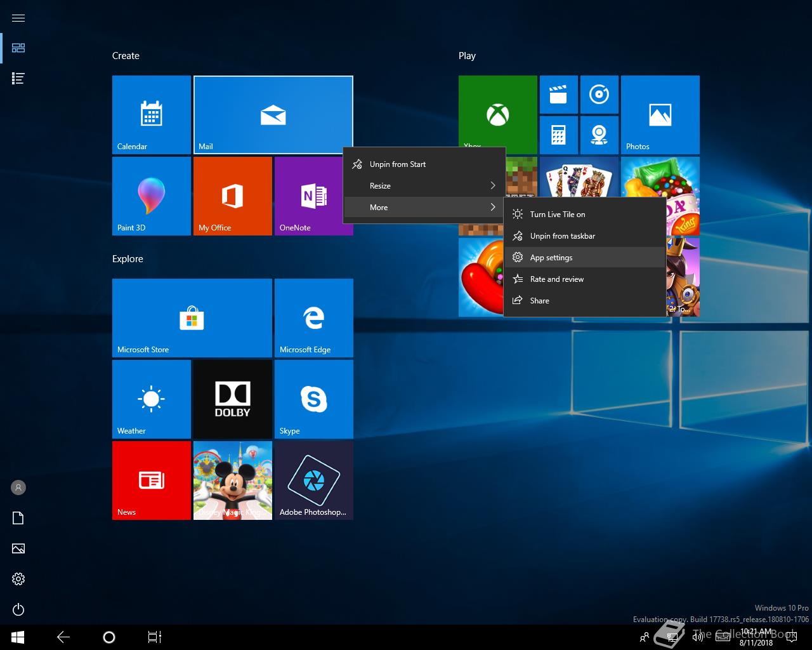Choose Share in the submenu
The width and height of the screenshot is (812, 650).
(x=584, y=301)
